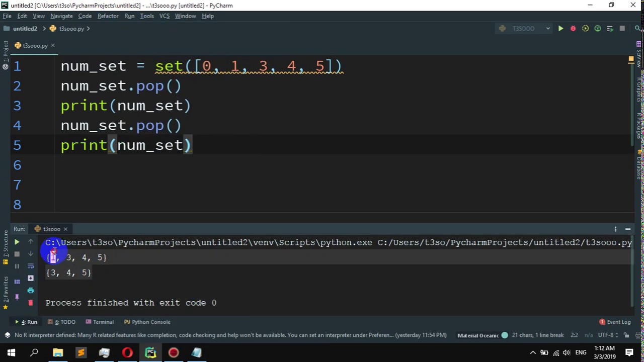The width and height of the screenshot is (644, 362).
Task: Stop the process with the toolbar stop square
Action: 622,29
